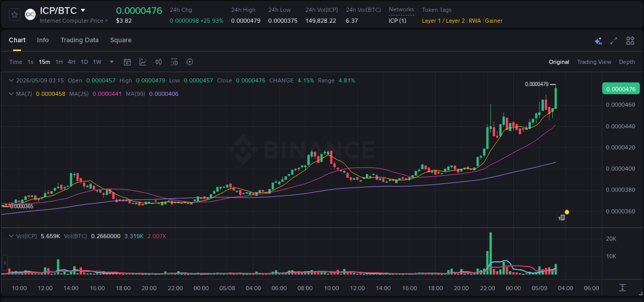Click the current price label 0.0000476 on axis

[621, 89]
